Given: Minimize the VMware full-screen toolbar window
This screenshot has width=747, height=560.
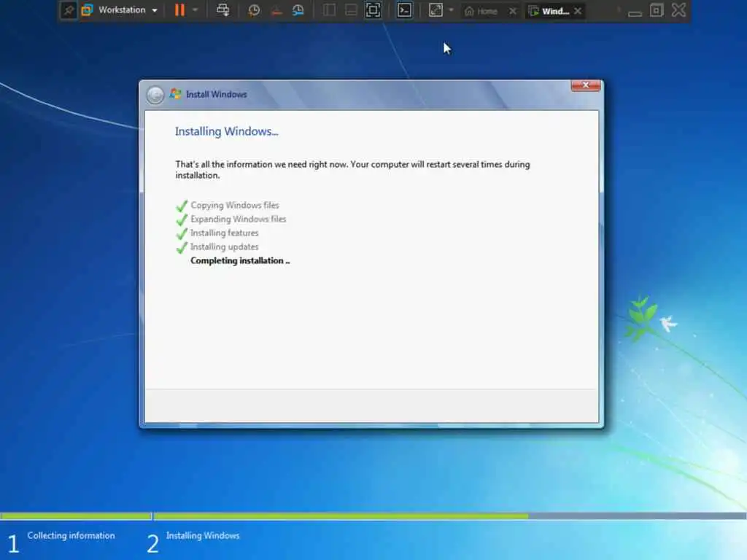Looking at the screenshot, I should pos(635,13).
